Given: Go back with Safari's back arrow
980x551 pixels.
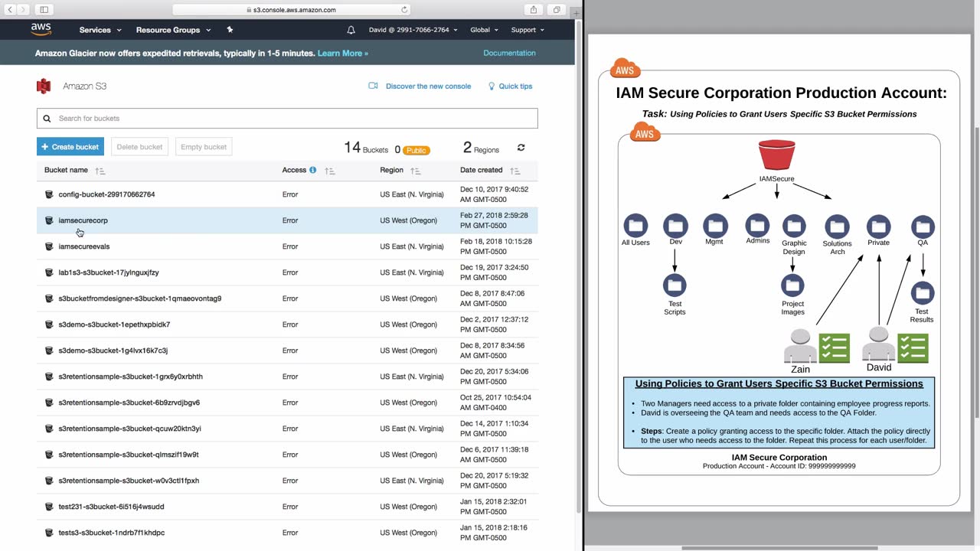Looking at the screenshot, I should tap(11, 10).
